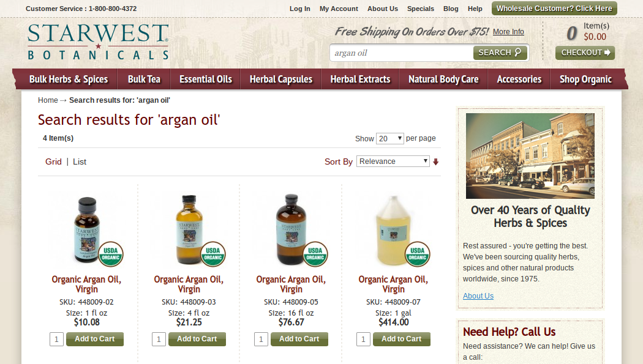Click the More Info shipping link
Viewport: 643px width, 364px height.
tap(508, 32)
